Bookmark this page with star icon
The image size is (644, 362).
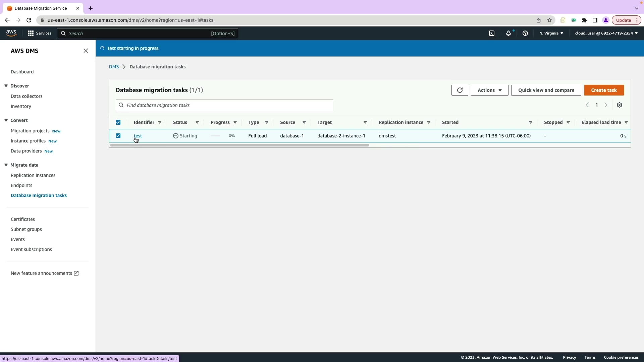[x=549, y=20]
